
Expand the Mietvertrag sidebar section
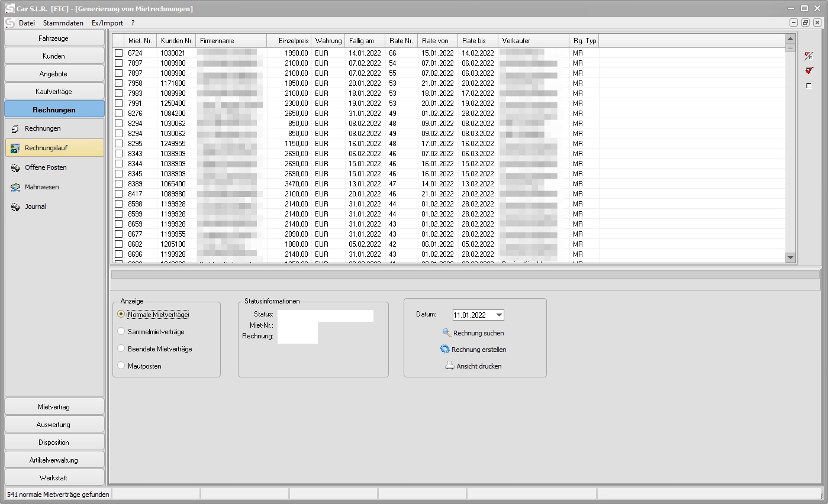pyautogui.click(x=54, y=407)
